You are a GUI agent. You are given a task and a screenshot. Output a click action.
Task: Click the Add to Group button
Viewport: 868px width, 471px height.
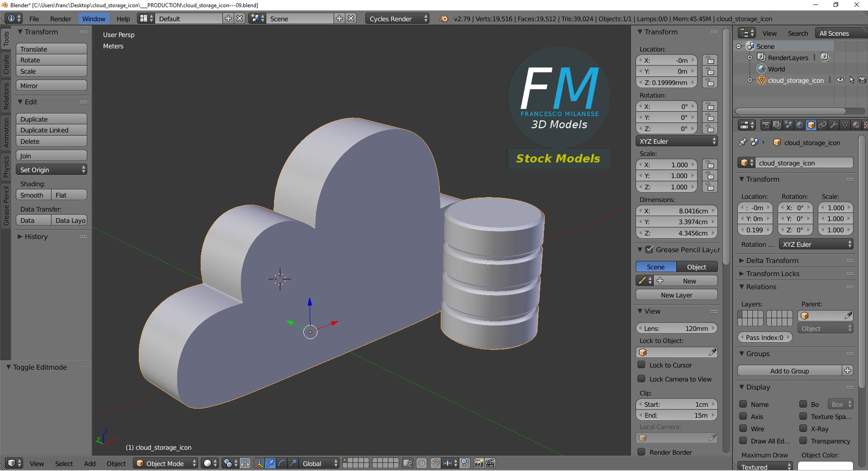click(789, 371)
